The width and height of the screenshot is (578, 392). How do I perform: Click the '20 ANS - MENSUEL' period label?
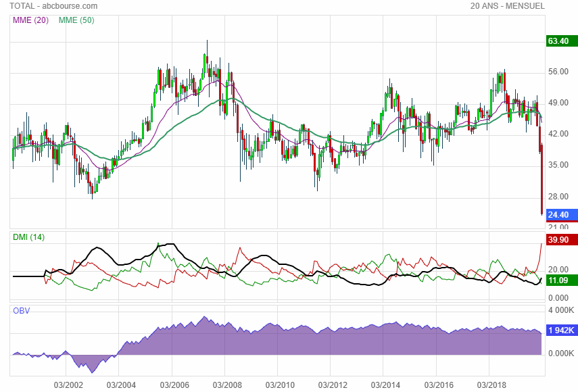pos(507,6)
